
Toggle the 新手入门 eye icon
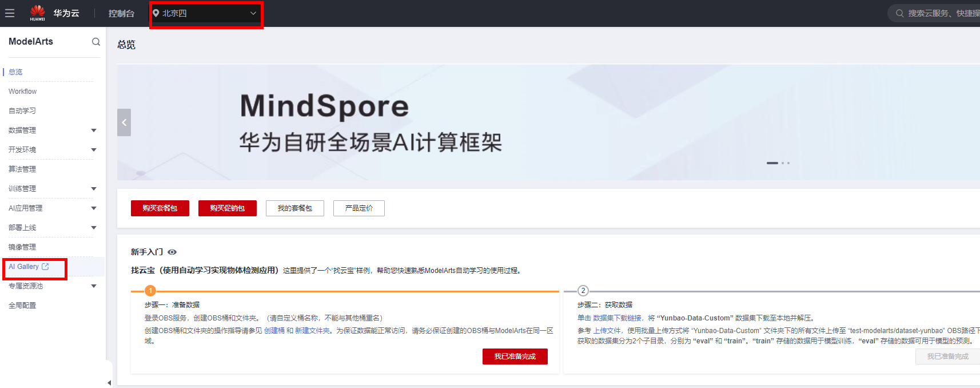click(172, 252)
